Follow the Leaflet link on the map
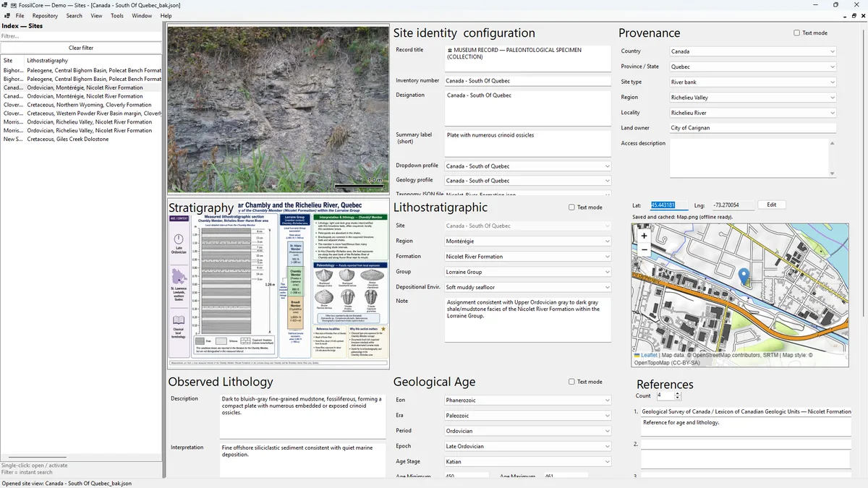 pos(649,355)
